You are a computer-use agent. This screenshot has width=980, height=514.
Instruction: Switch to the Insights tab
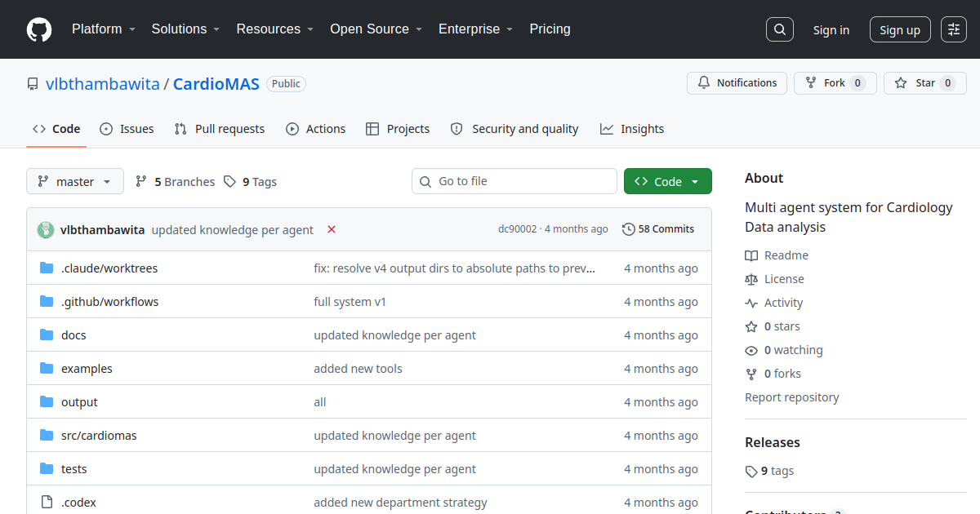[632, 129]
